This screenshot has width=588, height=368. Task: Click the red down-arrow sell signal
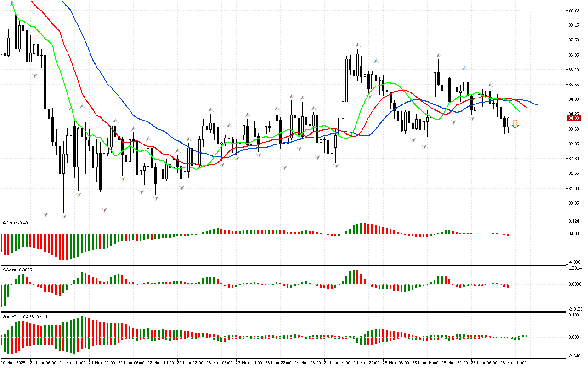click(x=515, y=124)
